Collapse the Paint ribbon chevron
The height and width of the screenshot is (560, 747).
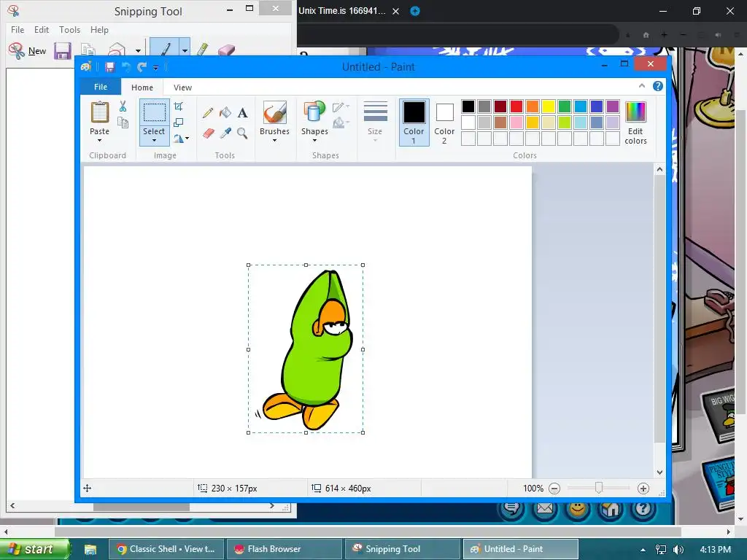click(x=642, y=86)
